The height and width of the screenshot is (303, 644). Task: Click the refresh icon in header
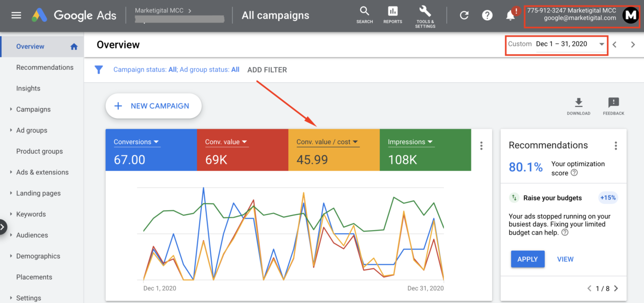click(x=464, y=15)
